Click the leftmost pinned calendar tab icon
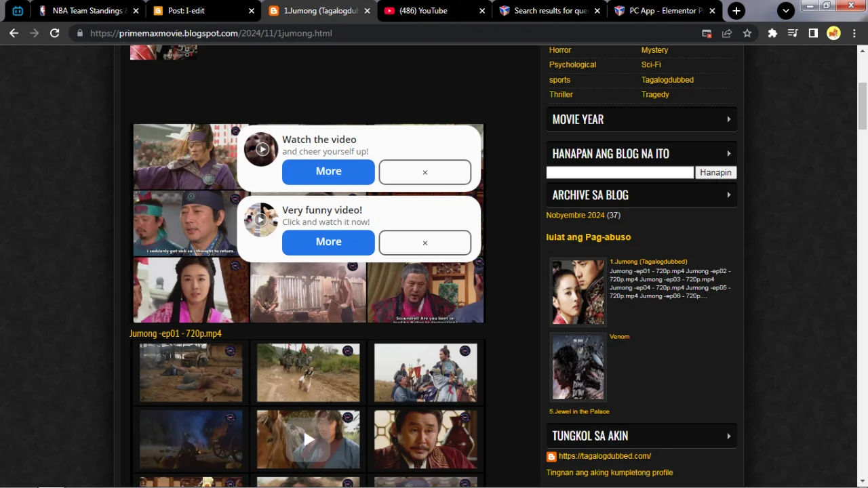Screen dimensions: 868x488 [x=18, y=11]
